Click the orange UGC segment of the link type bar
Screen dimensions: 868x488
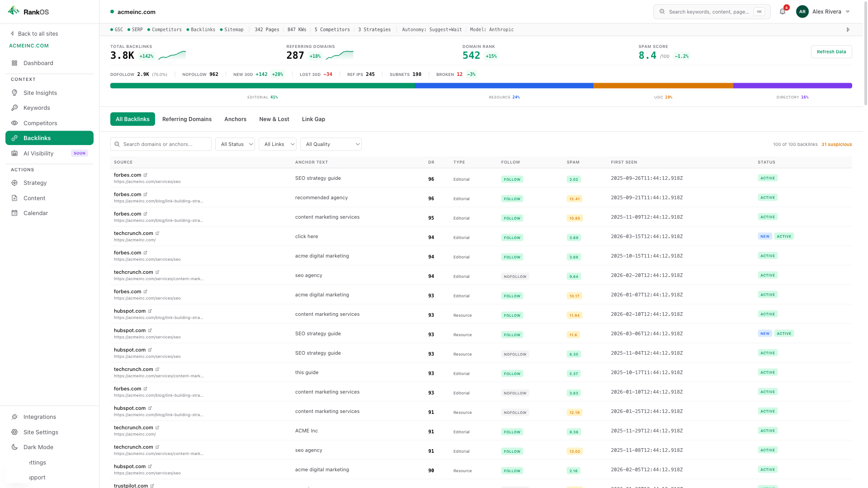pyautogui.click(x=664, y=85)
